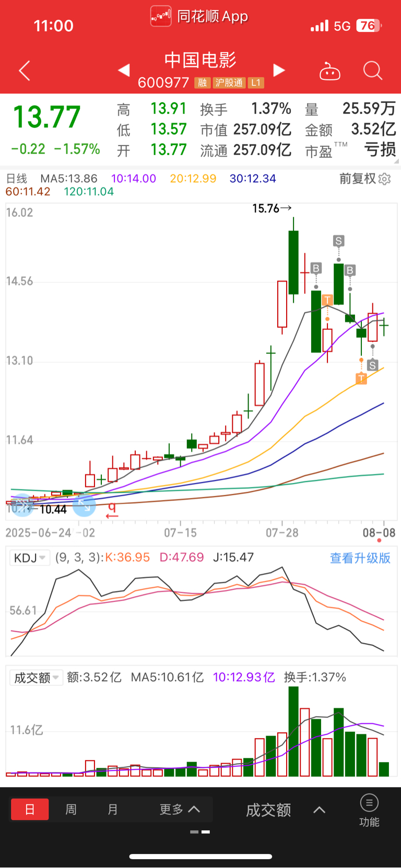This screenshot has height=868, width=401.
Task: Tap the back arrow in header
Action: point(24,70)
